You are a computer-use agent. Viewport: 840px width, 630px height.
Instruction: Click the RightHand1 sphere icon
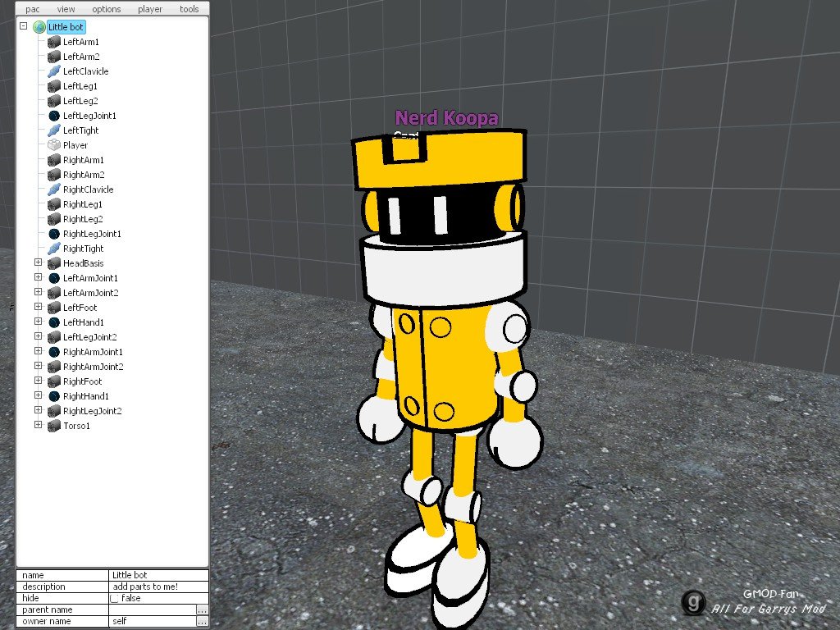[53, 396]
